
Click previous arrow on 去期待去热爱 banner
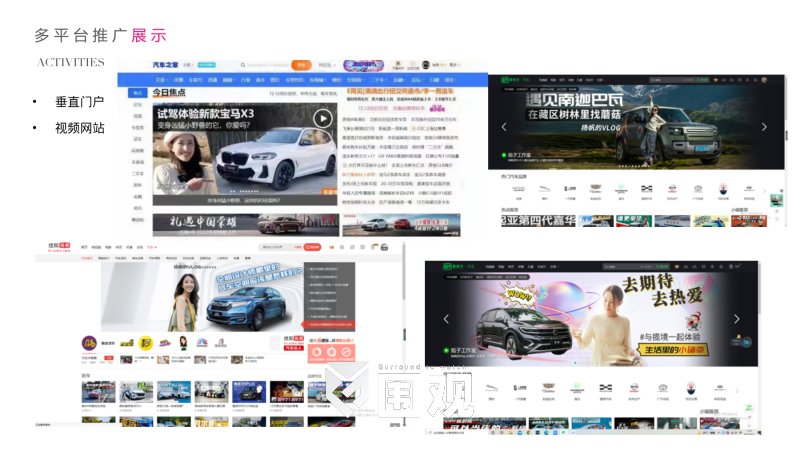446,319
